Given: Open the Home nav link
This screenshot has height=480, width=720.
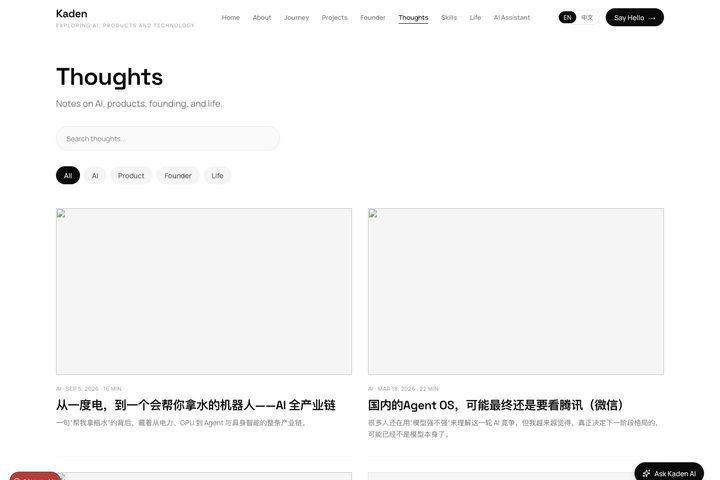Looking at the screenshot, I should 231,17.
